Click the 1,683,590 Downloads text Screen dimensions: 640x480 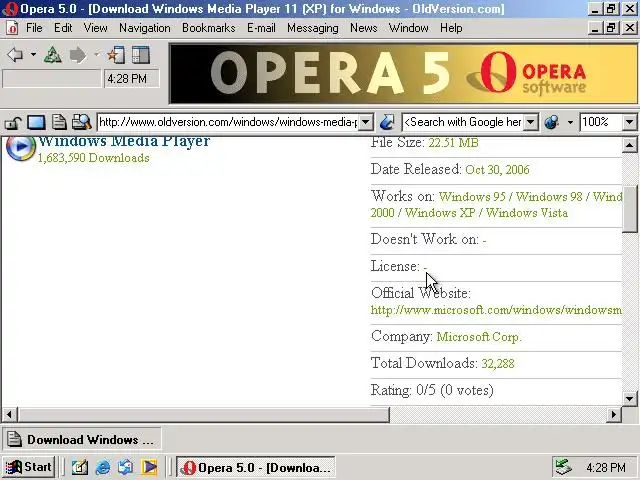(x=93, y=158)
